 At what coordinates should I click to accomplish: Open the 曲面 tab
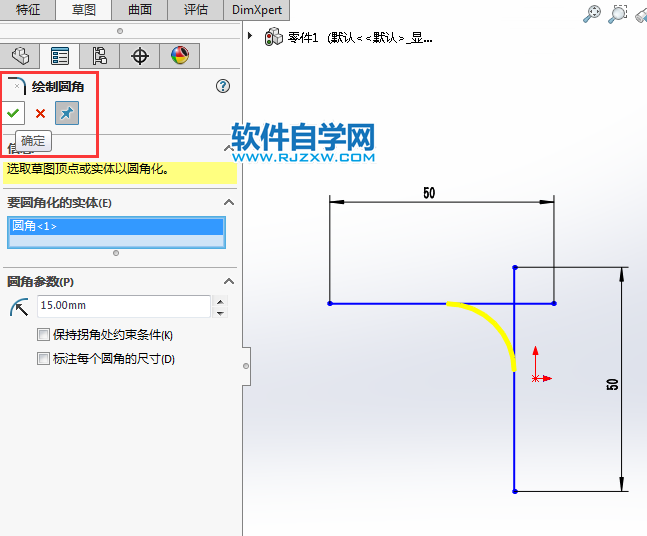(x=139, y=9)
